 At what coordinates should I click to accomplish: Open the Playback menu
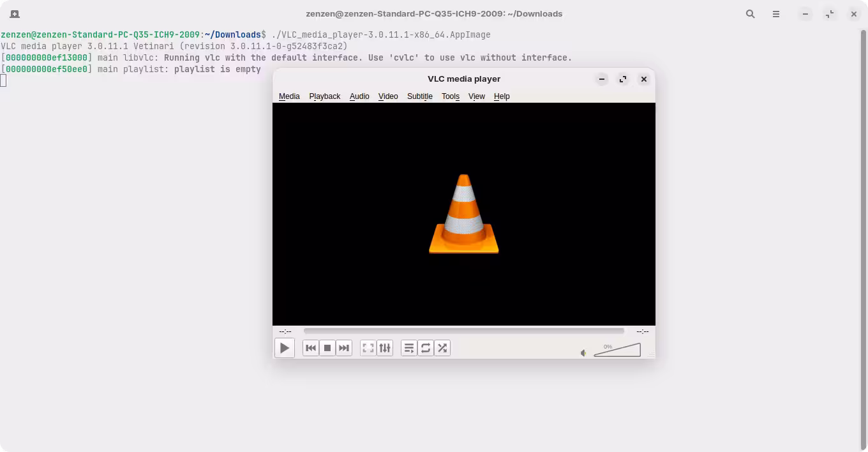tap(324, 96)
